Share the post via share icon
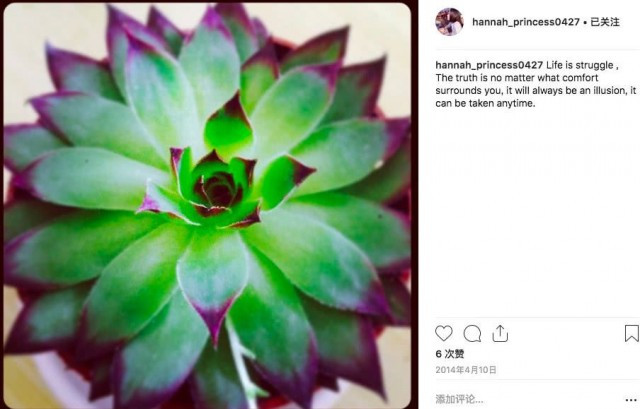The width and height of the screenshot is (640, 409). click(500, 333)
